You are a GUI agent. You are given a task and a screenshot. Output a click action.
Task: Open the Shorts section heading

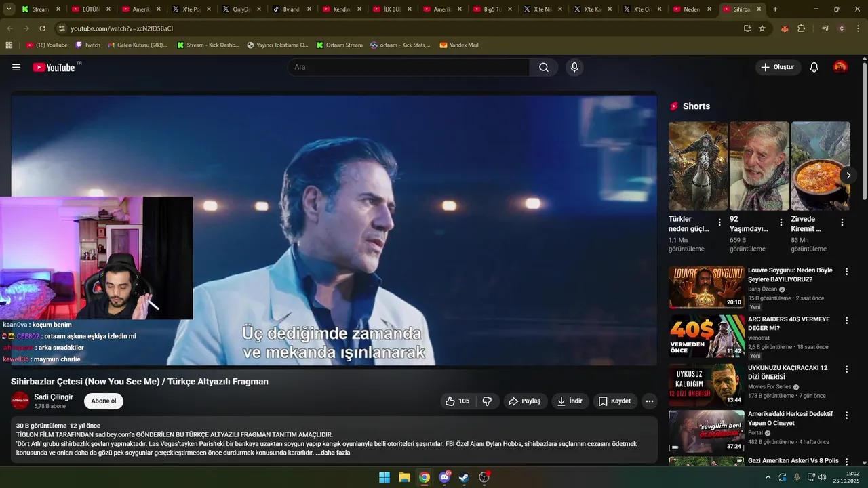696,106
